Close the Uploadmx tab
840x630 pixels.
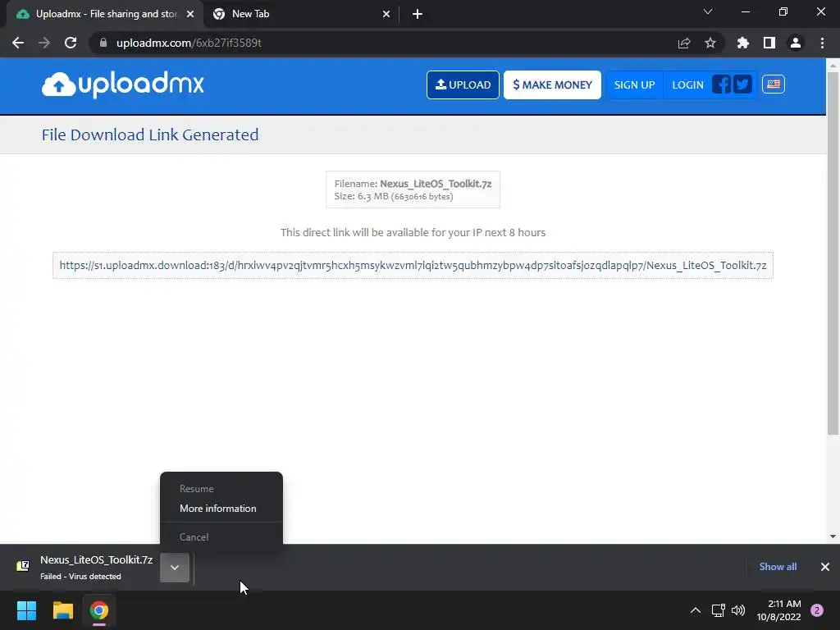(x=190, y=14)
